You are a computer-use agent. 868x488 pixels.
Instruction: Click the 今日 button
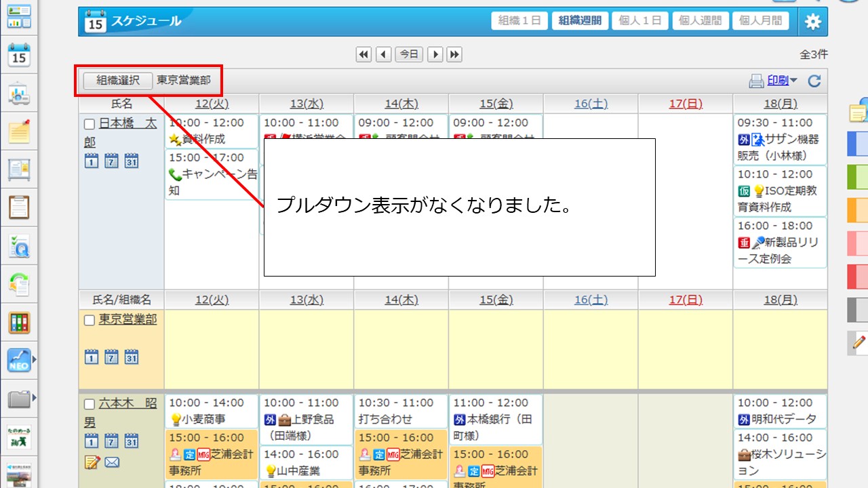408,54
